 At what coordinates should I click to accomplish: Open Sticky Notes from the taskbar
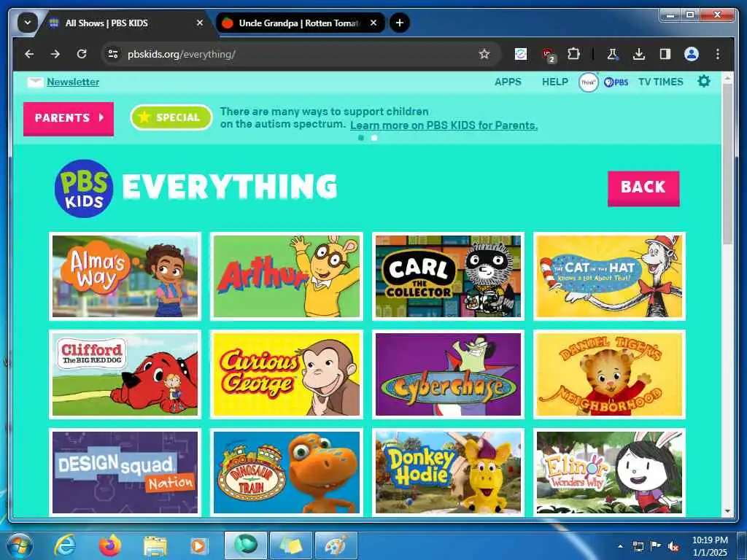290,545
